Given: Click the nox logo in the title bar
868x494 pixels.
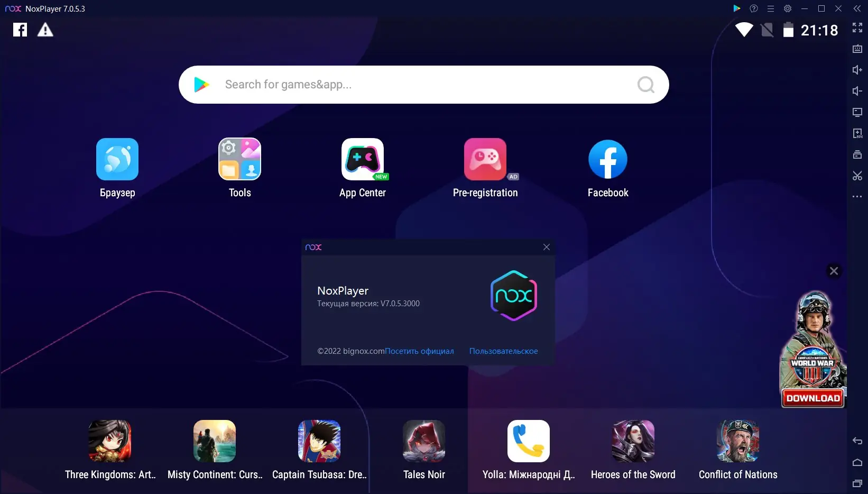Looking at the screenshot, I should tap(13, 8).
